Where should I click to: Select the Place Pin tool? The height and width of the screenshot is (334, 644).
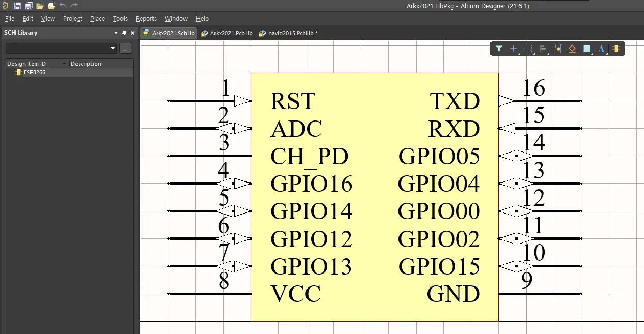[x=557, y=49]
